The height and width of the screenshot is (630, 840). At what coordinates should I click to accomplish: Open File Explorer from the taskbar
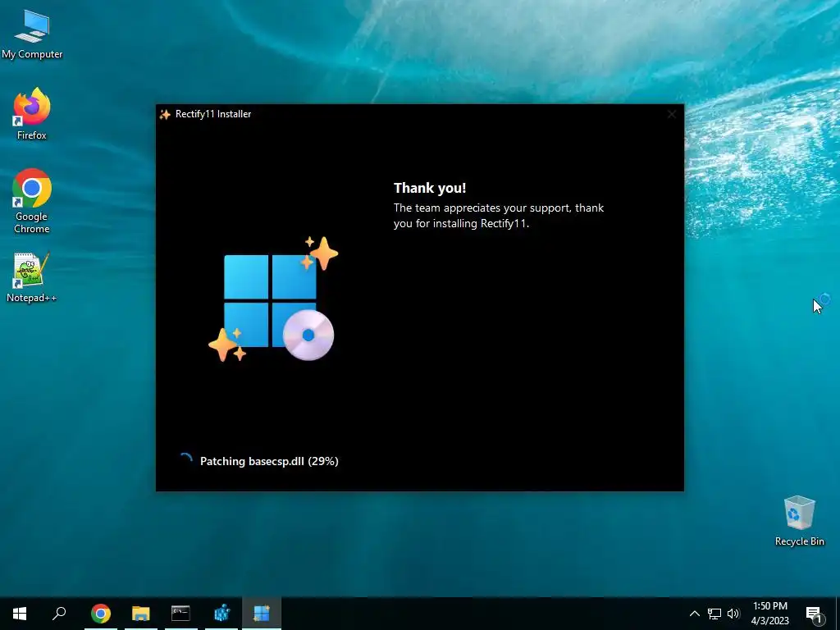coord(141,614)
